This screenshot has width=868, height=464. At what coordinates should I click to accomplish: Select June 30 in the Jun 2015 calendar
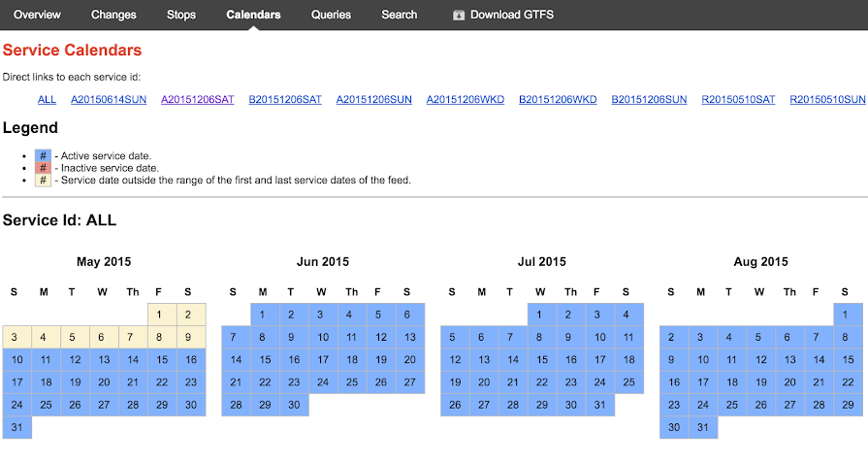click(x=294, y=405)
